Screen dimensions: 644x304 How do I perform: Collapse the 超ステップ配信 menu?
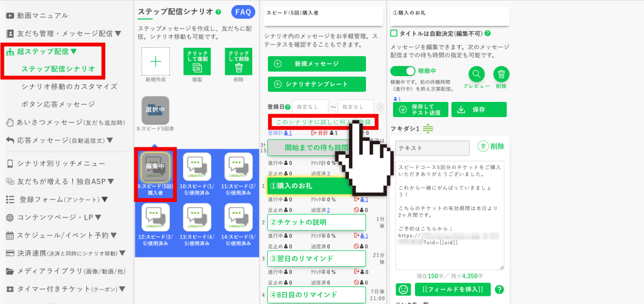tap(42, 52)
